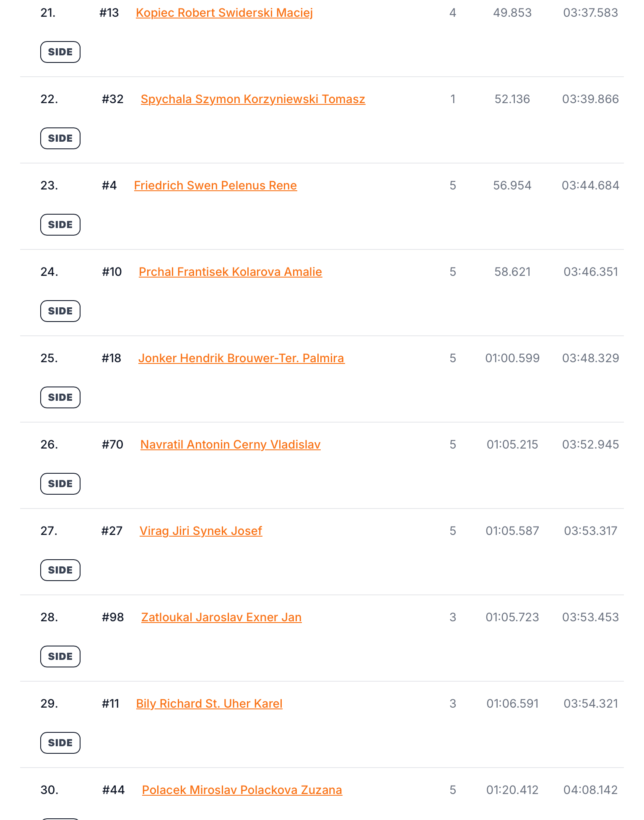Open Navratil Antonin Cerny Vladislav link
The image size is (644, 820).
click(231, 445)
